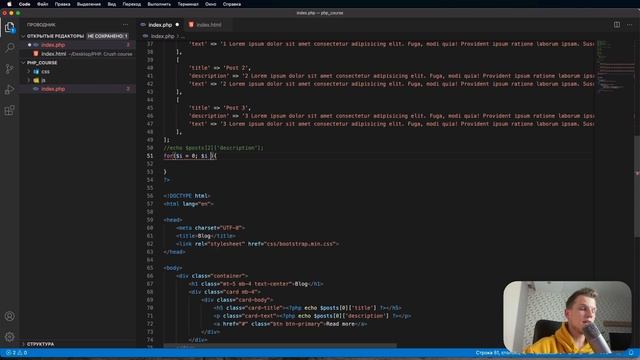Open the Extensions view
640x360 pixels.
9,110
